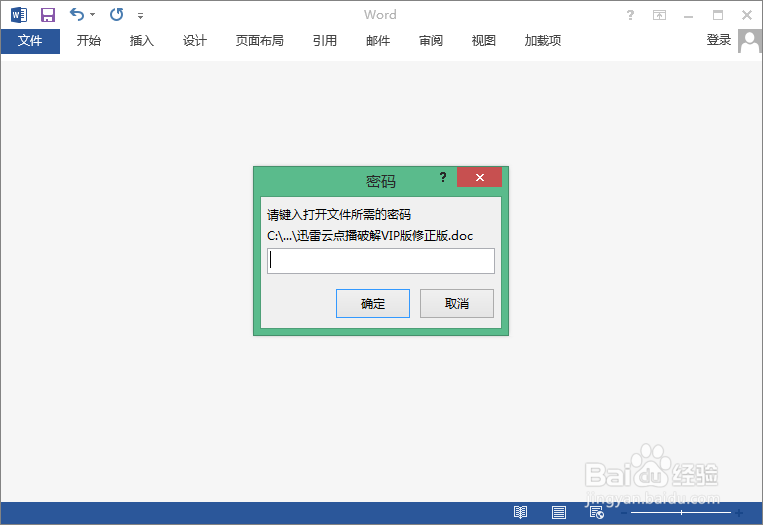The image size is (763, 525).
Task: Click the Redo/Repeat icon
Action: (116, 15)
